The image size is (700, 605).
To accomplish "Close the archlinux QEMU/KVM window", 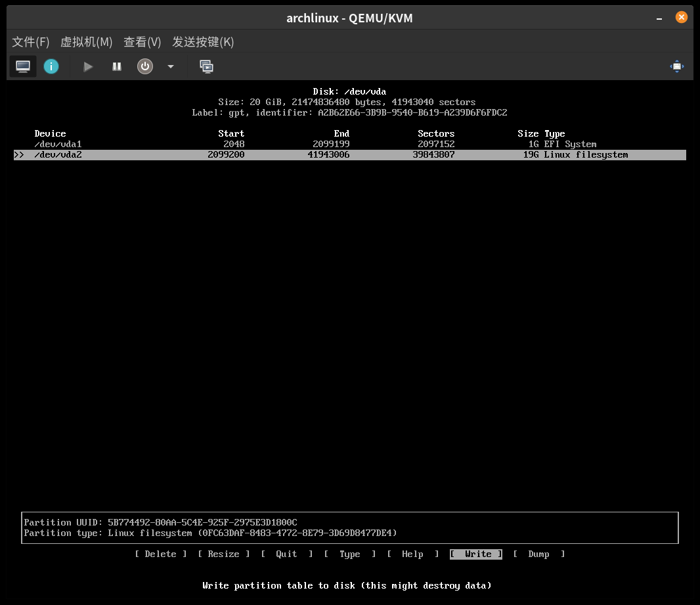I will tap(681, 18).
